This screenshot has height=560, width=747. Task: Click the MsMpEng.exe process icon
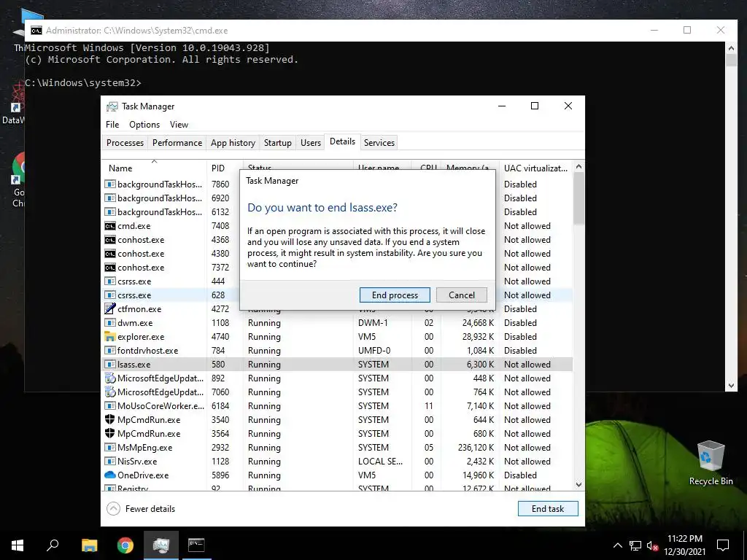[110, 447]
